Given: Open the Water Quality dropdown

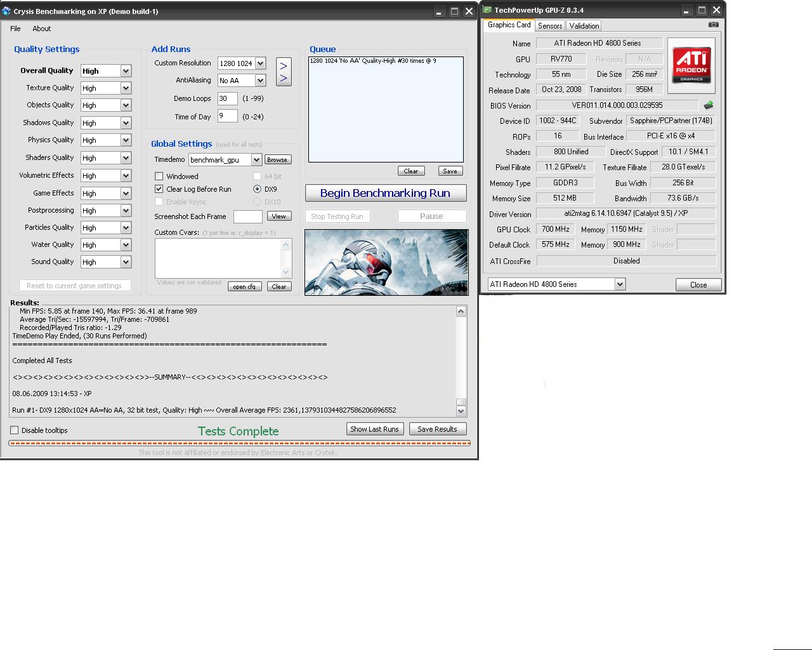Looking at the screenshot, I should [126, 245].
